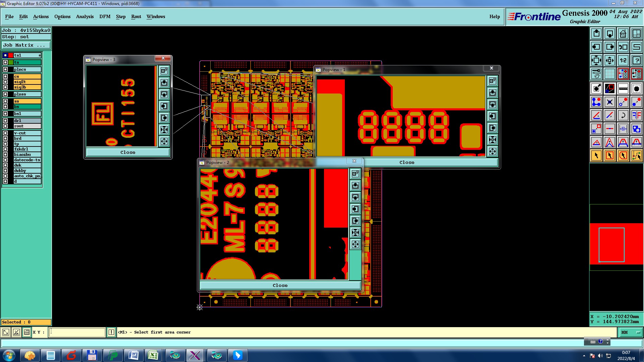Click the grid display icon
This screenshot has width=644, height=362.
(609, 74)
